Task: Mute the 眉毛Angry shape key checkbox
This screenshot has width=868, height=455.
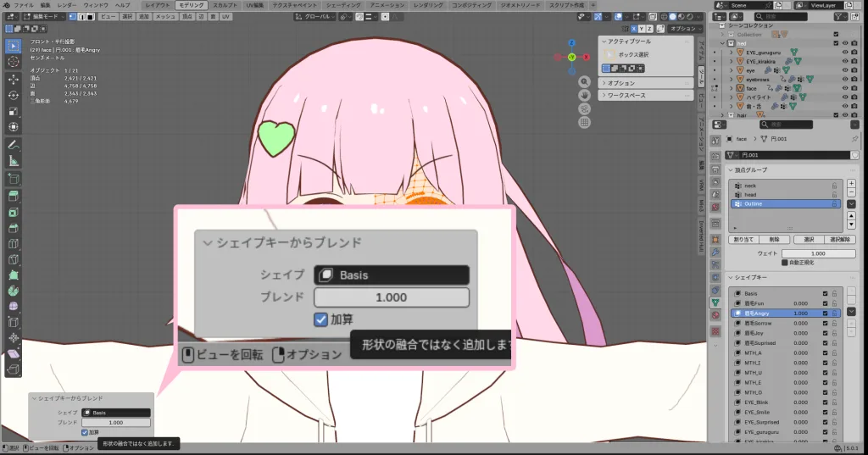Action: coord(825,314)
